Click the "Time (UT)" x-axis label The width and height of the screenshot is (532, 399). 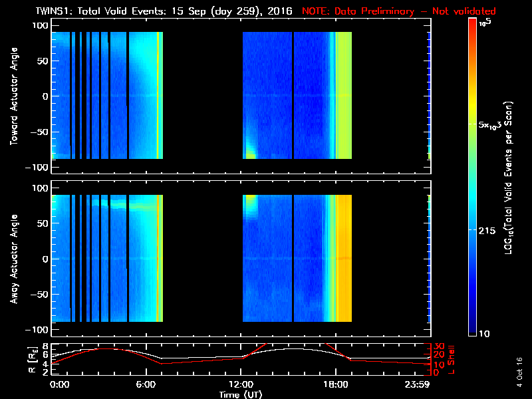click(241, 394)
